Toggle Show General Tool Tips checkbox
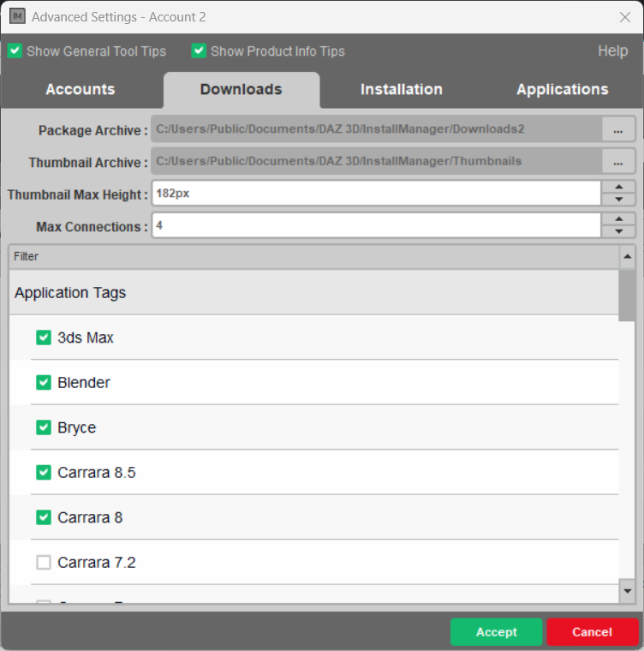The image size is (644, 651). (x=15, y=51)
